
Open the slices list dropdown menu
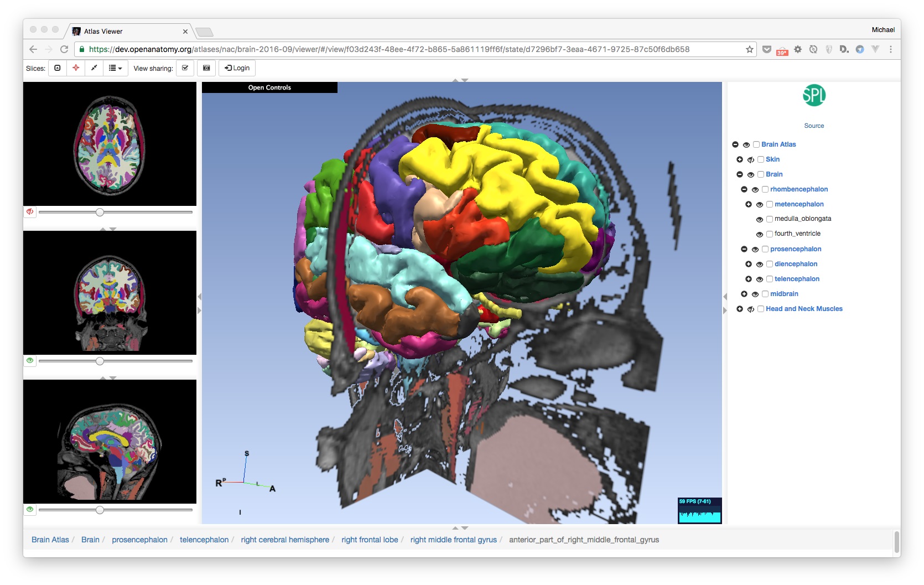(x=115, y=68)
